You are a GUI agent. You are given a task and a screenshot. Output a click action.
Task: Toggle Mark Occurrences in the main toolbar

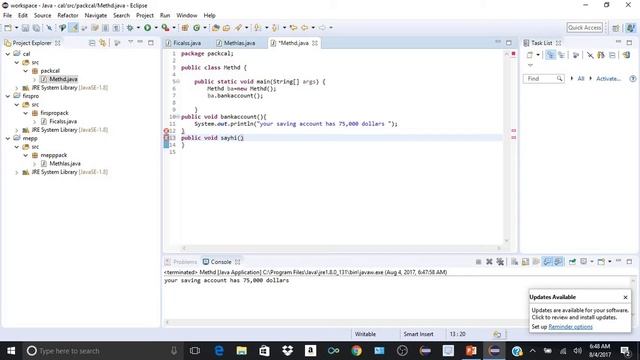click(74, 28)
